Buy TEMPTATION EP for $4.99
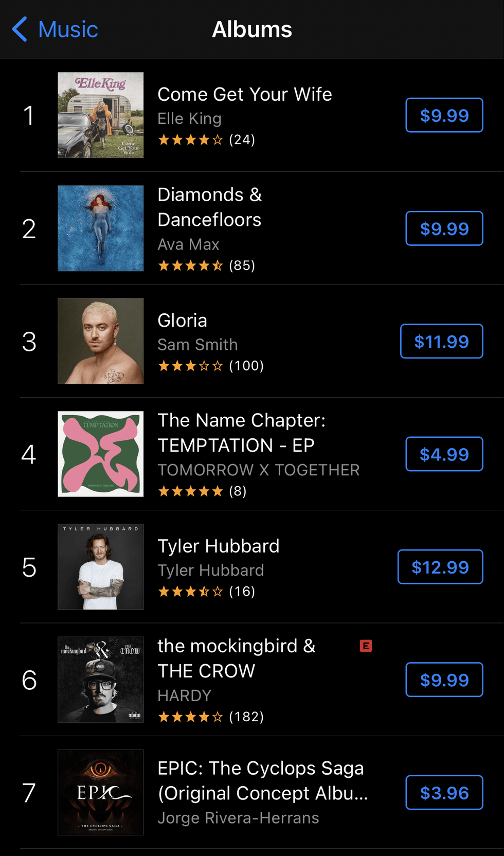504x856 pixels. point(444,454)
